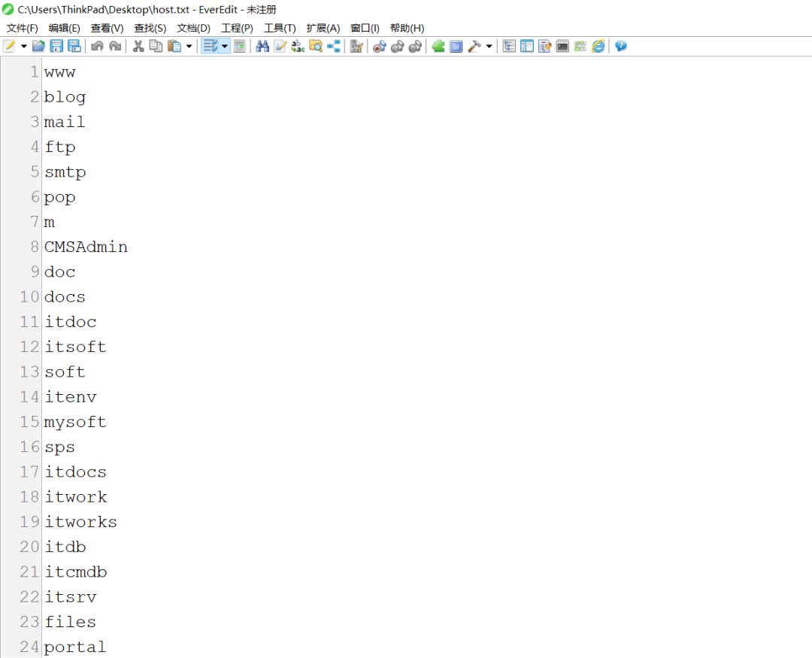Open Find with the binoculars icon
812x658 pixels.
[262, 46]
